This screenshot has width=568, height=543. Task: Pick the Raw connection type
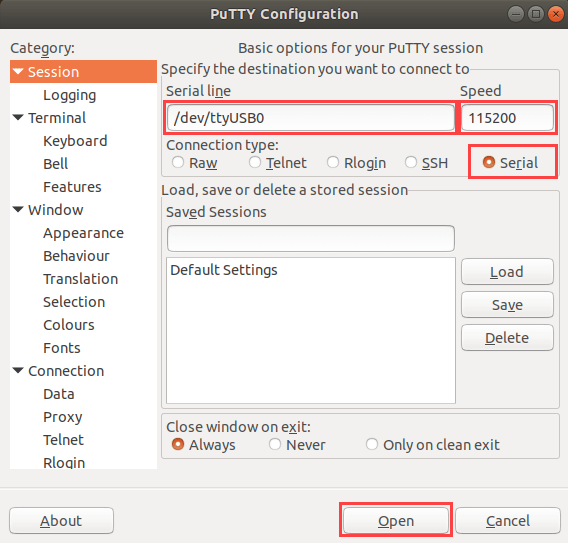click(178, 162)
